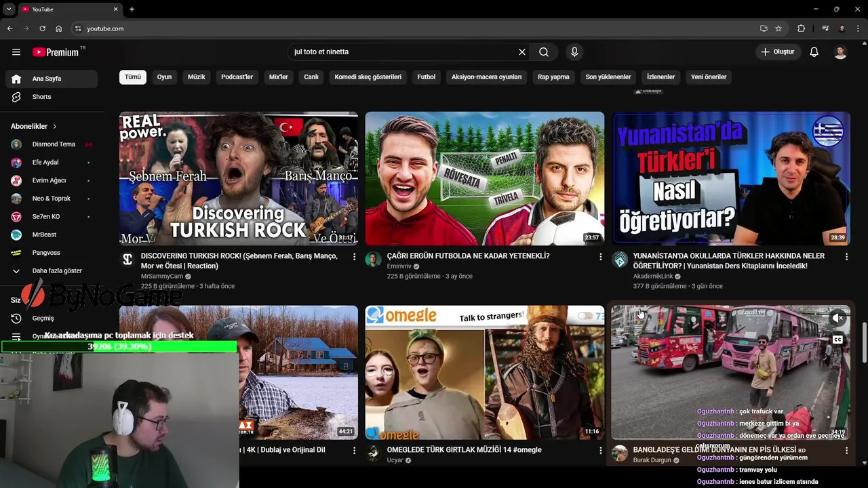Select the Tümü filter chip
The width and height of the screenshot is (868, 488).
(x=133, y=77)
